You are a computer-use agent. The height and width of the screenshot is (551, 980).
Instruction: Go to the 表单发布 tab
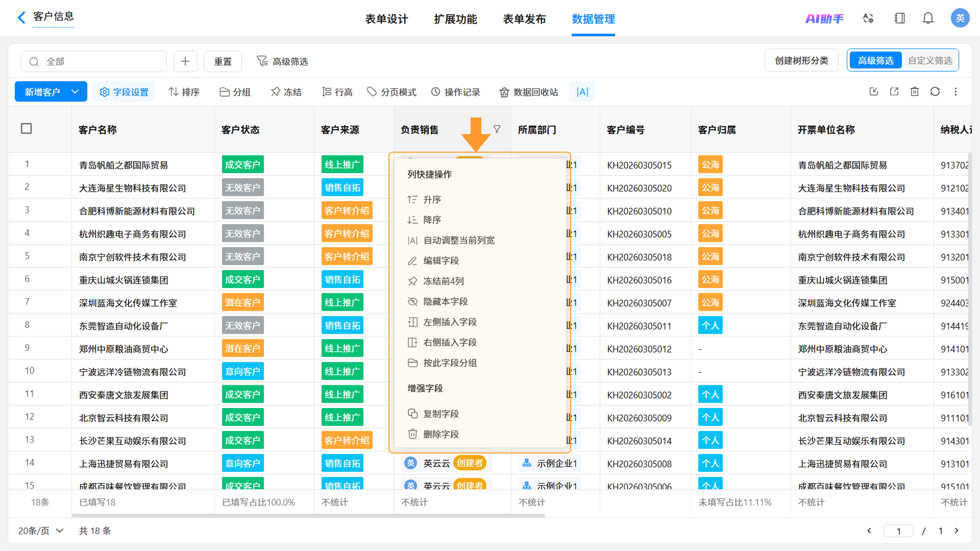coord(524,19)
